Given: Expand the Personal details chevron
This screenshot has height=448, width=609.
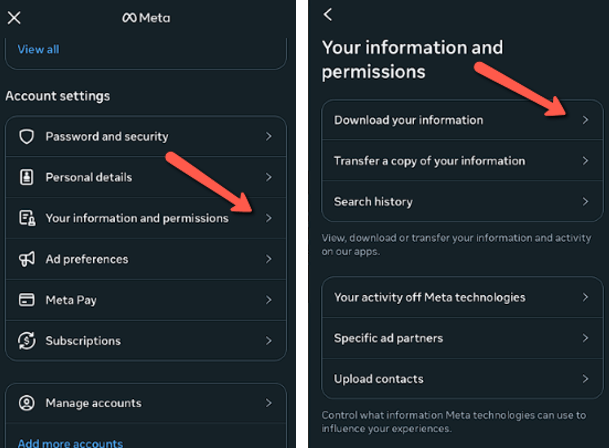Looking at the screenshot, I should pos(268,177).
